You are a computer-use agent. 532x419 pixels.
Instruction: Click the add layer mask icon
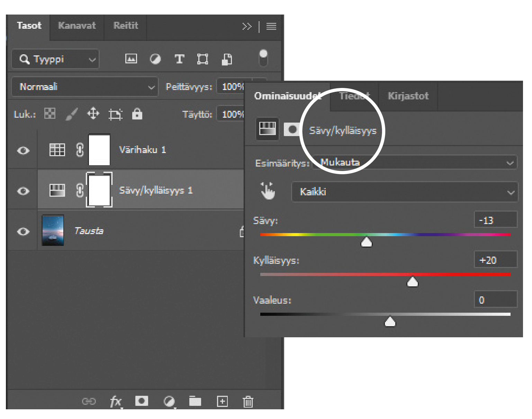pos(141,401)
